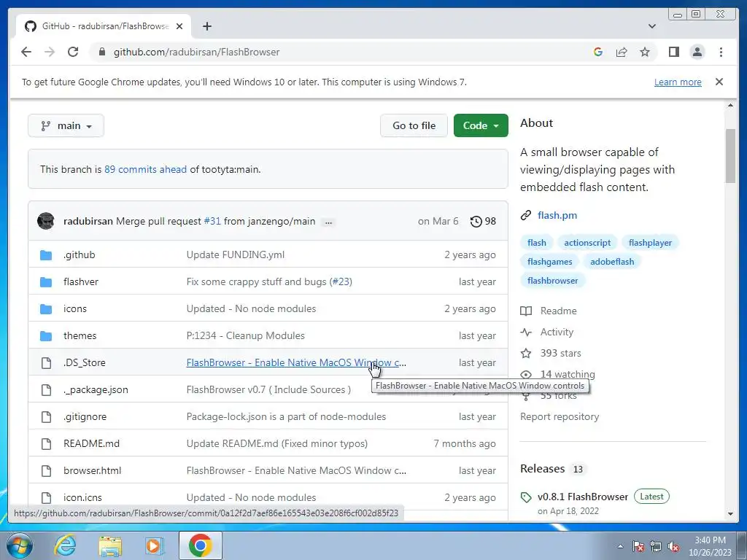
Task: Open Update FUNDING.yml commit message
Action: pyautogui.click(x=236, y=254)
